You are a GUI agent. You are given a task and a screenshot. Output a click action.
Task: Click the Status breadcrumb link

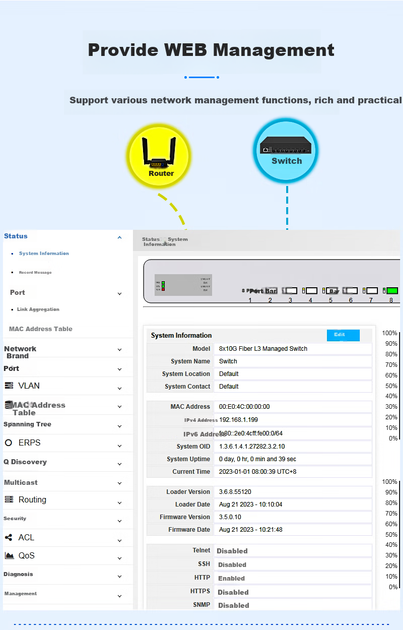pos(150,239)
